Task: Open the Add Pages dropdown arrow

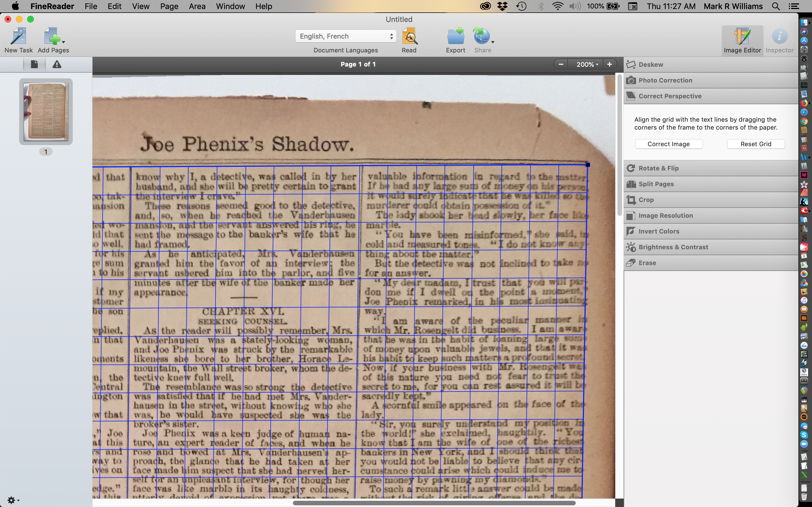Action: pyautogui.click(x=63, y=42)
